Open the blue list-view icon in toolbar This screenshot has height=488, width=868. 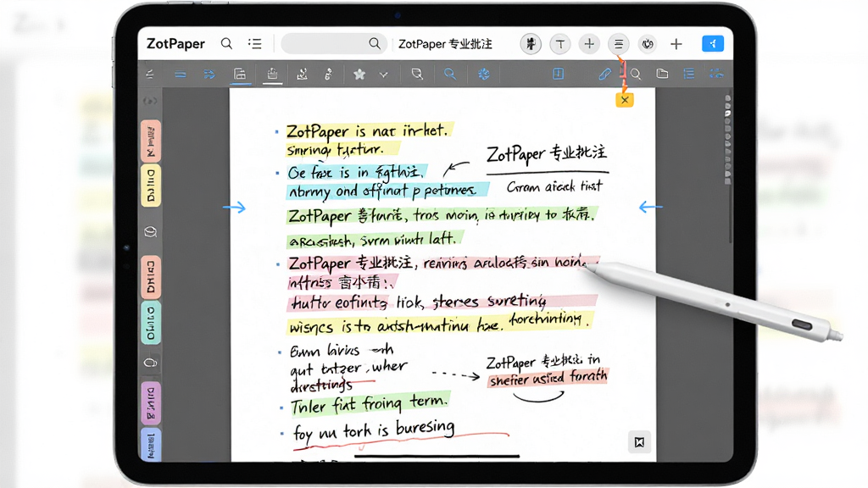688,74
